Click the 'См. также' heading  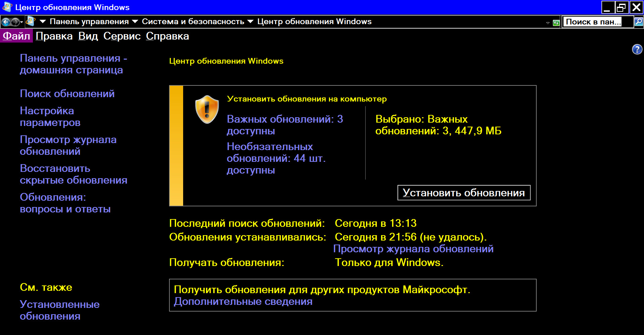[x=46, y=287]
